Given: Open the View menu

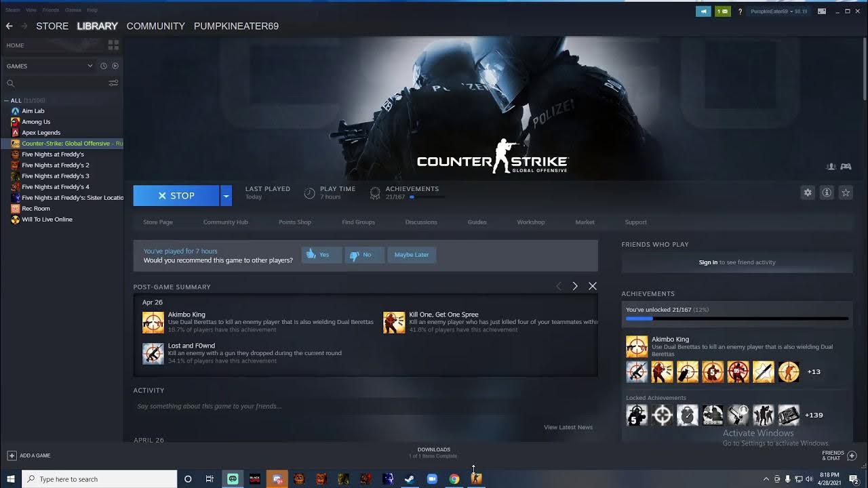Looking at the screenshot, I should click(x=31, y=10).
